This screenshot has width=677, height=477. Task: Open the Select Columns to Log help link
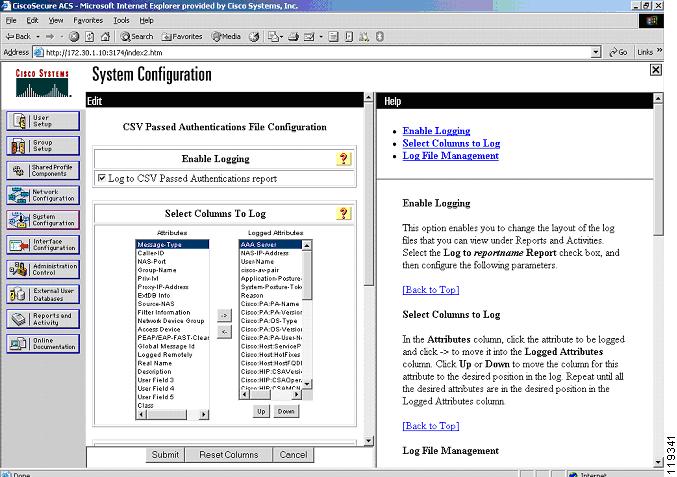451,143
